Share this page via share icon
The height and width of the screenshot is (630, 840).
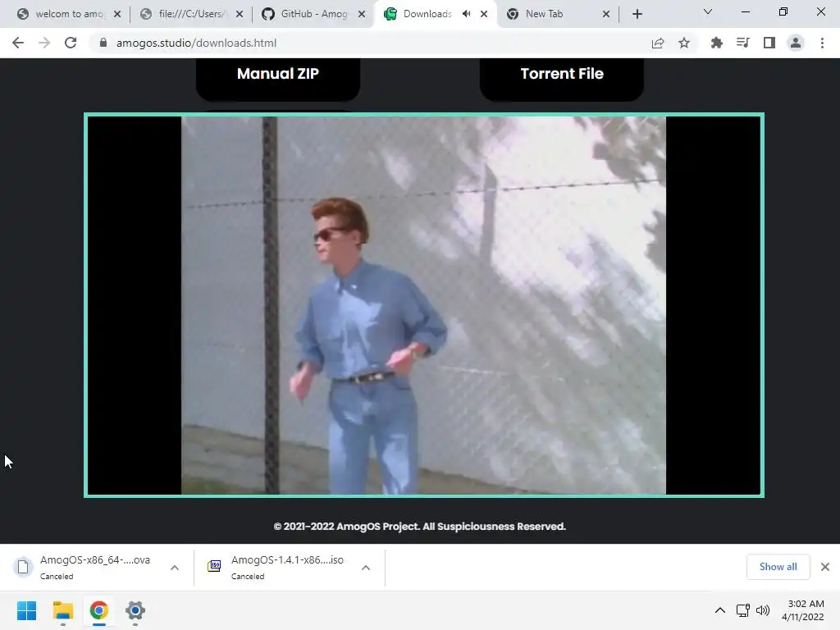[x=658, y=43]
